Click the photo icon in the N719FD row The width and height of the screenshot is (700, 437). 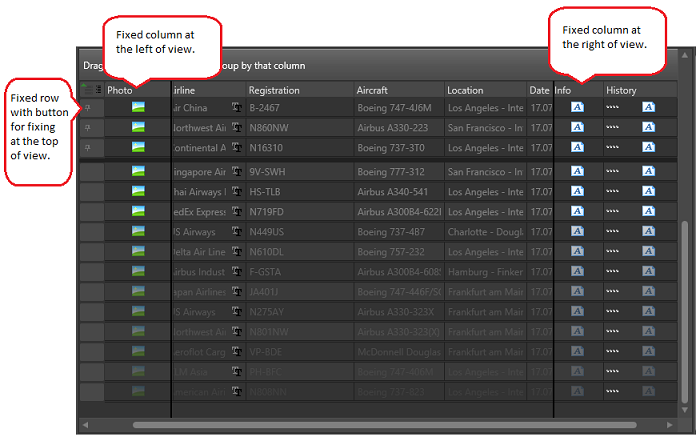point(138,211)
